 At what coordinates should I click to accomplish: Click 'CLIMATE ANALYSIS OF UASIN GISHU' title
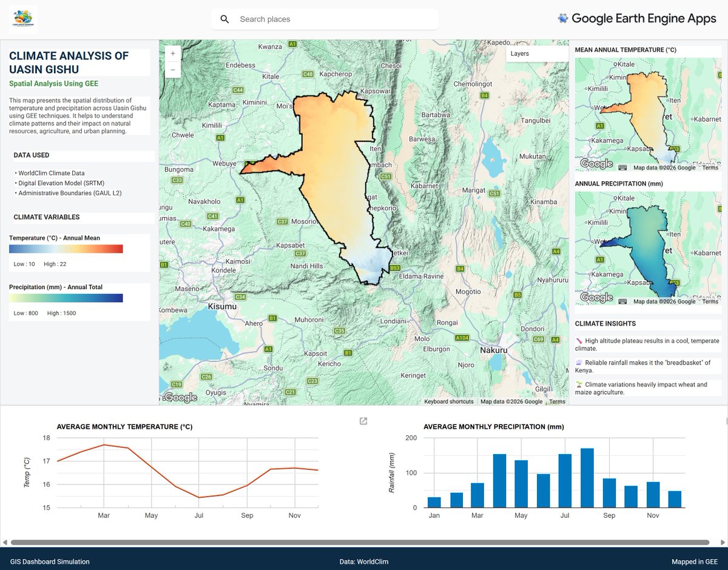pos(69,62)
